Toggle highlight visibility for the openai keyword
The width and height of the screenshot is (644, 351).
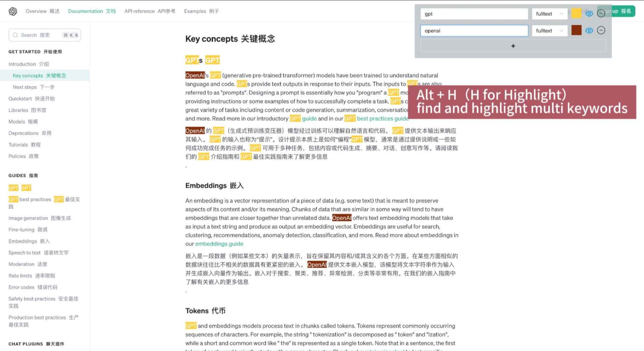[589, 30]
